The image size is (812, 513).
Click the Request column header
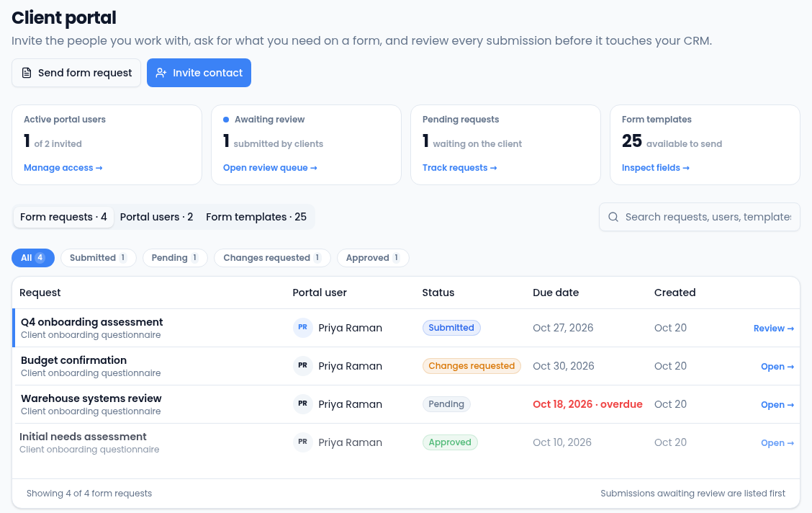tap(40, 293)
